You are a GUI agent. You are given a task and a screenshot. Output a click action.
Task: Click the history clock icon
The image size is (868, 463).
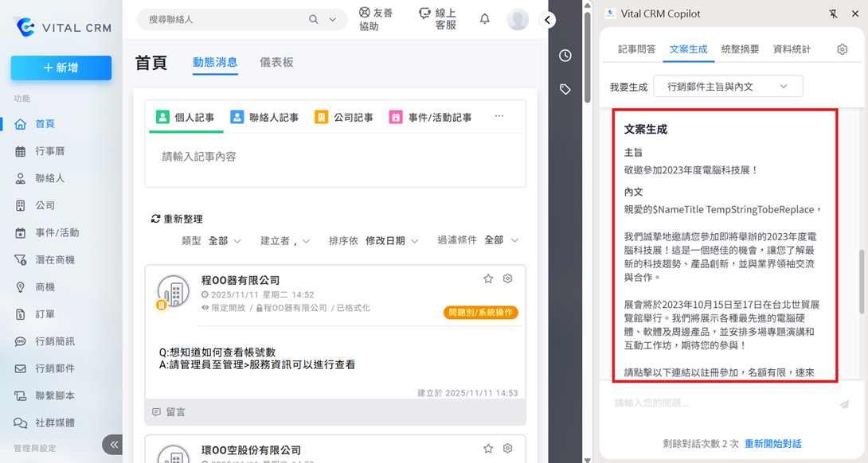click(x=565, y=56)
